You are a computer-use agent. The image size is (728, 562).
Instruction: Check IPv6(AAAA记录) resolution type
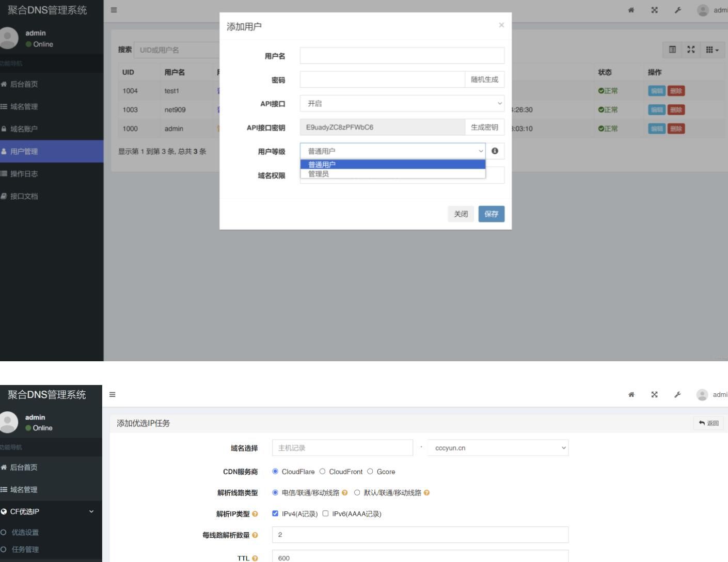click(325, 513)
